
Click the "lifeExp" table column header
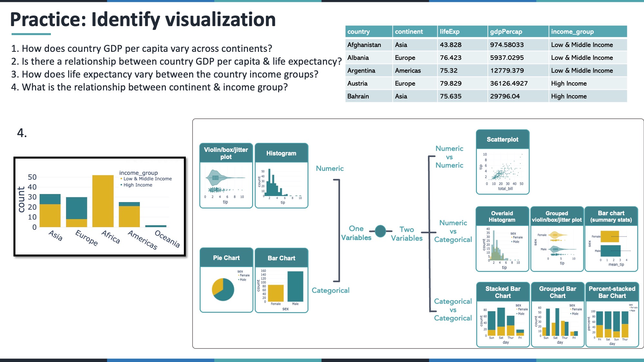pyautogui.click(x=462, y=32)
